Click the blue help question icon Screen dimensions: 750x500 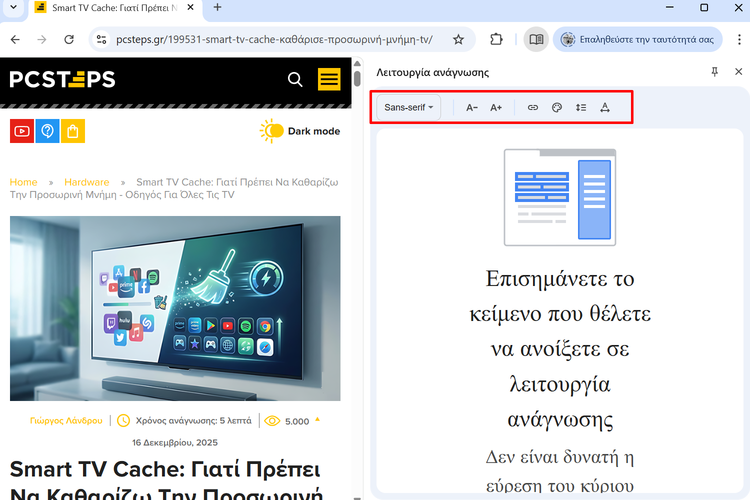[47, 131]
